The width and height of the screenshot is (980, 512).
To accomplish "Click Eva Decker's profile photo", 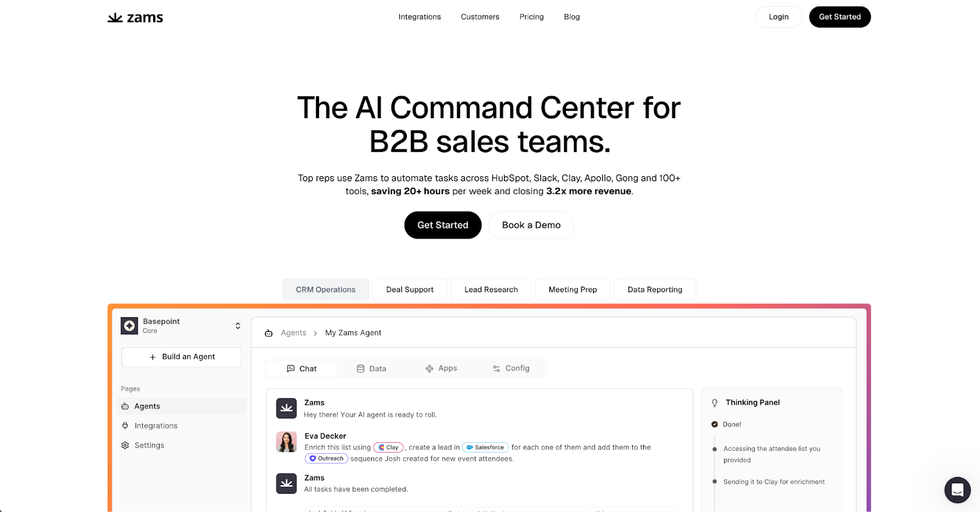I will pos(286,442).
